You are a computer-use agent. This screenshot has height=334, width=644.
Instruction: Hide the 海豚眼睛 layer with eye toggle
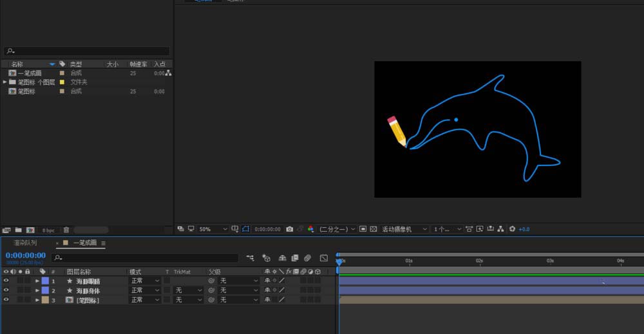6,281
